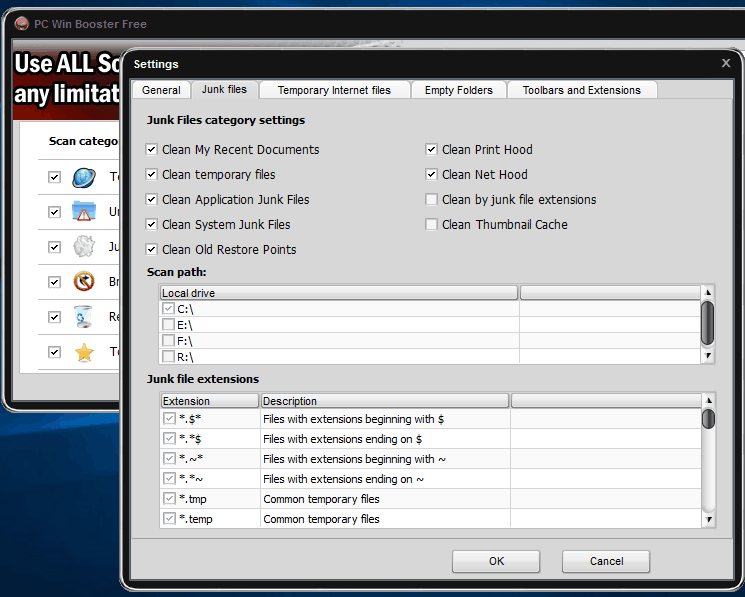Click the globe icon in the scan categories list
Viewport: 745px width, 597px height.
[x=84, y=178]
